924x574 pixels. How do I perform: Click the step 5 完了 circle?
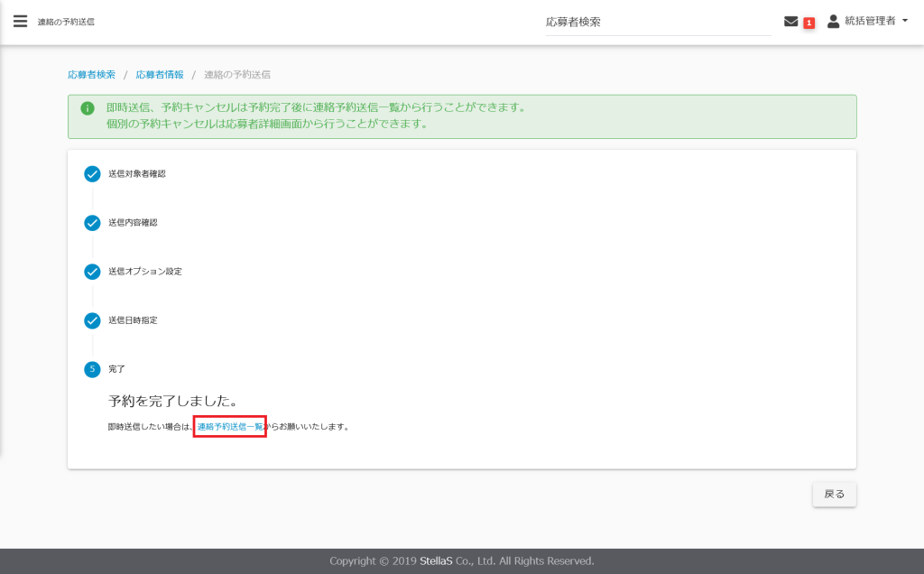tap(92, 369)
